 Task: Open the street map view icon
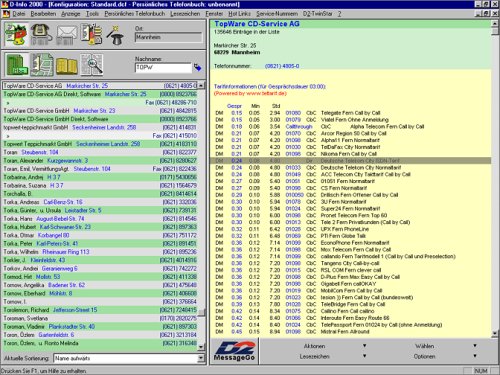(42, 65)
